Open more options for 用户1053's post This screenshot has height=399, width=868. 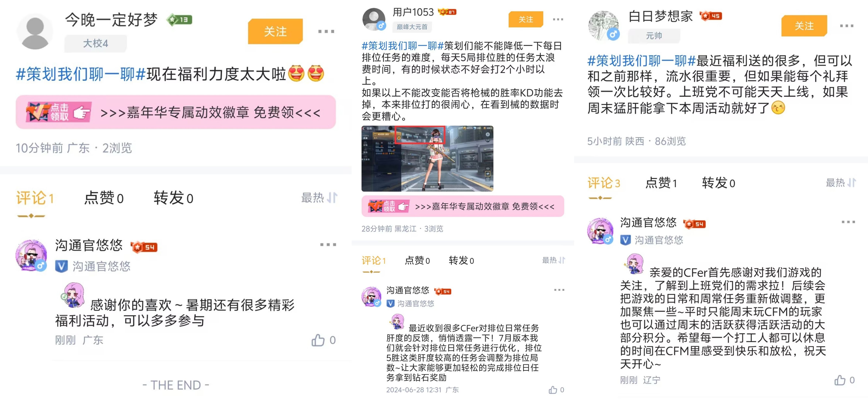tap(558, 19)
